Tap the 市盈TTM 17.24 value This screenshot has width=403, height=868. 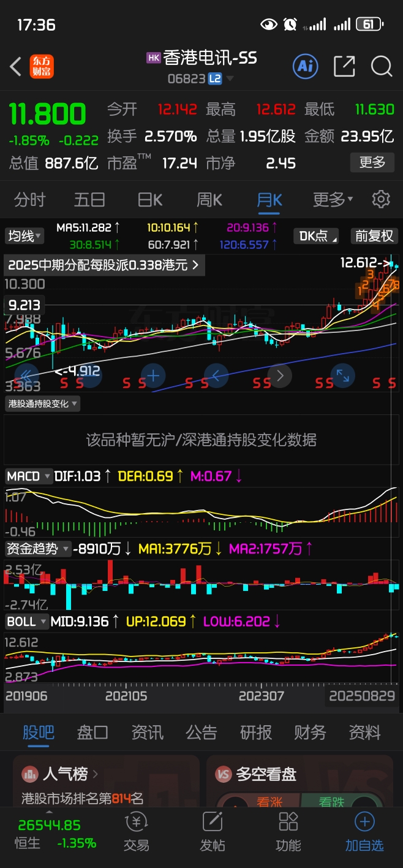point(180,163)
